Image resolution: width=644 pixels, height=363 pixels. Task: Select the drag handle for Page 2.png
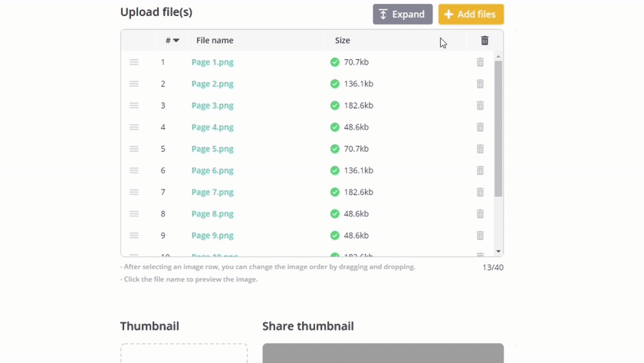tap(134, 84)
